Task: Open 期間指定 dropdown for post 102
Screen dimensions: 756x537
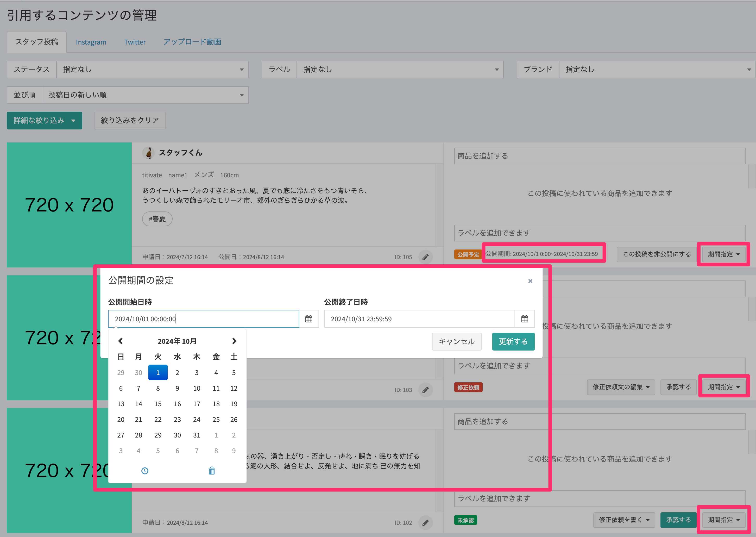Action: pos(723,520)
